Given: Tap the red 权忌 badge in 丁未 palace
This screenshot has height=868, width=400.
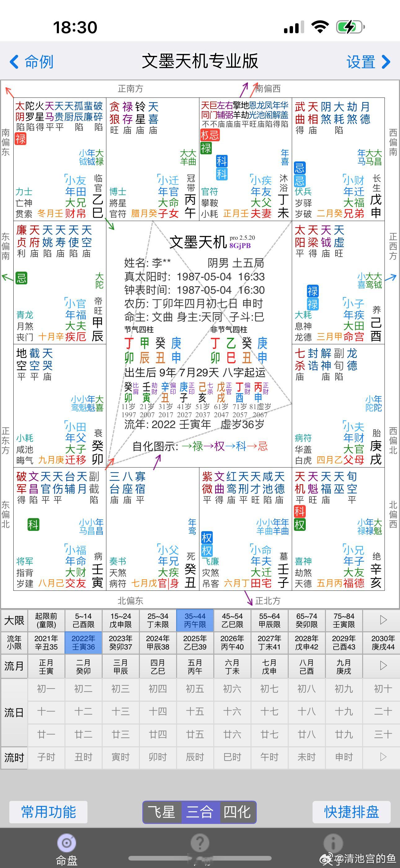Looking at the screenshot, I should (210, 135).
